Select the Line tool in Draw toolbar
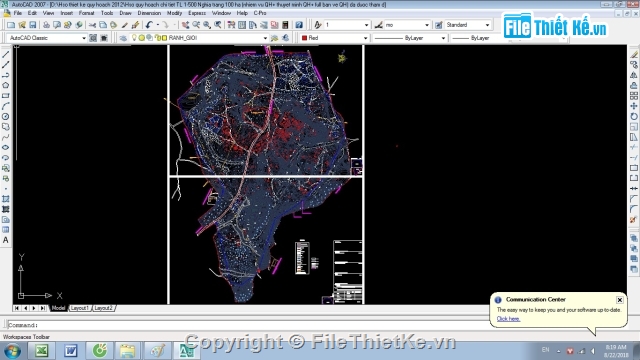 click(x=6, y=54)
